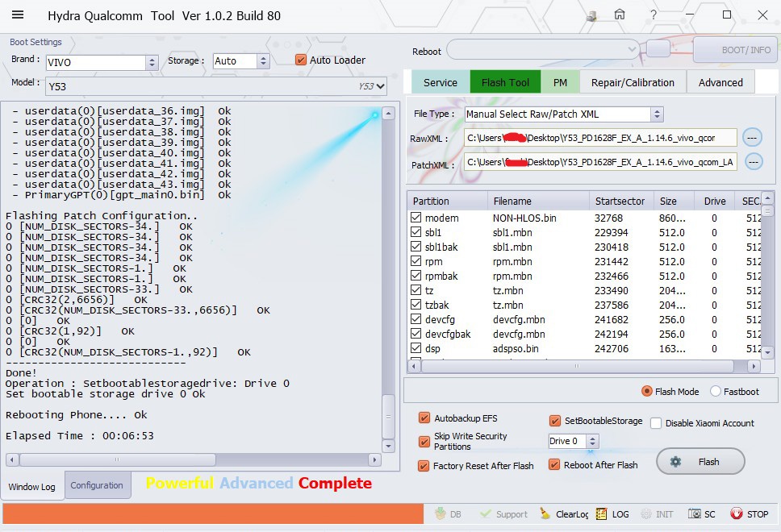Click the small button beside Reboot dropdown
Image resolution: width=781 pixels, height=532 pixels.
[658, 49]
